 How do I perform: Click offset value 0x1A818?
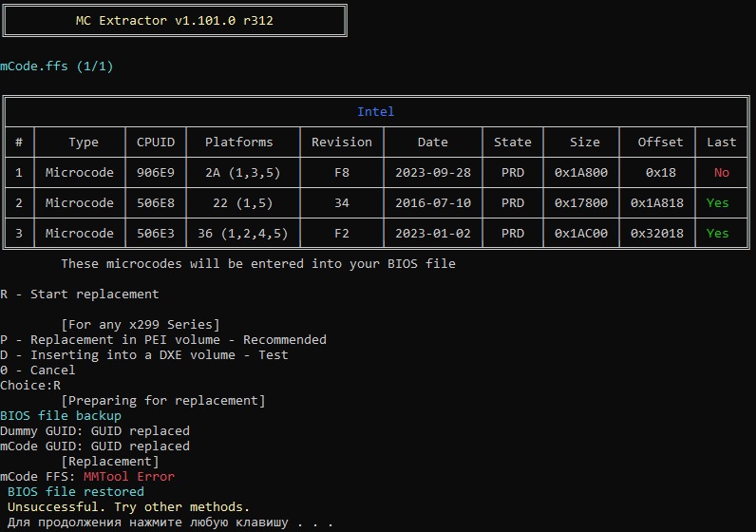tap(656, 203)
